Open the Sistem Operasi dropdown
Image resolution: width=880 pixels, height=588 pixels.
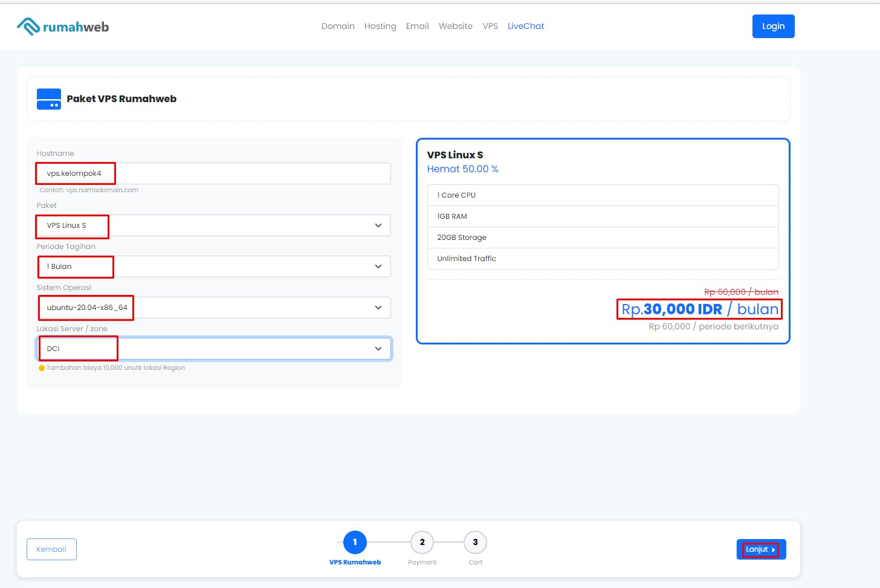213,308
